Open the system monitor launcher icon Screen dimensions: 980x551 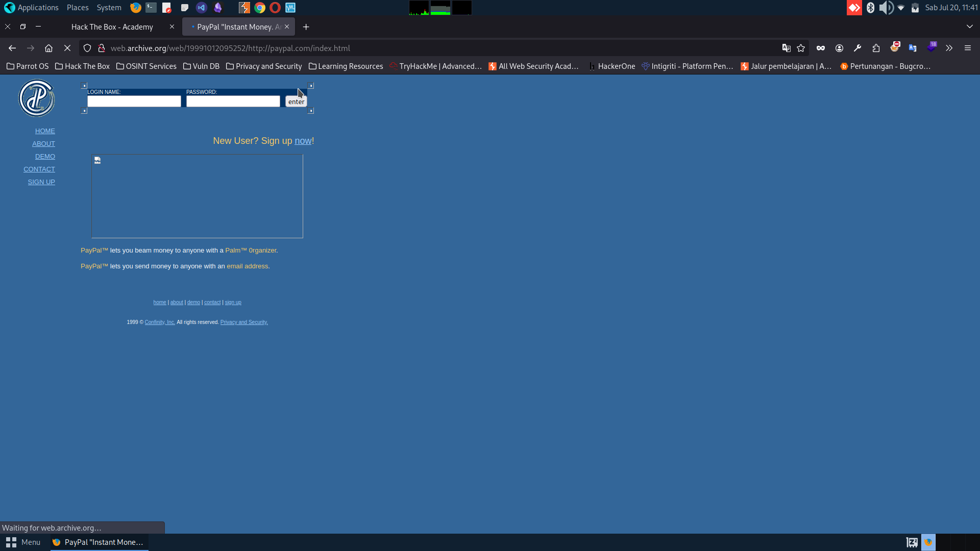click(x=290, y=8)
